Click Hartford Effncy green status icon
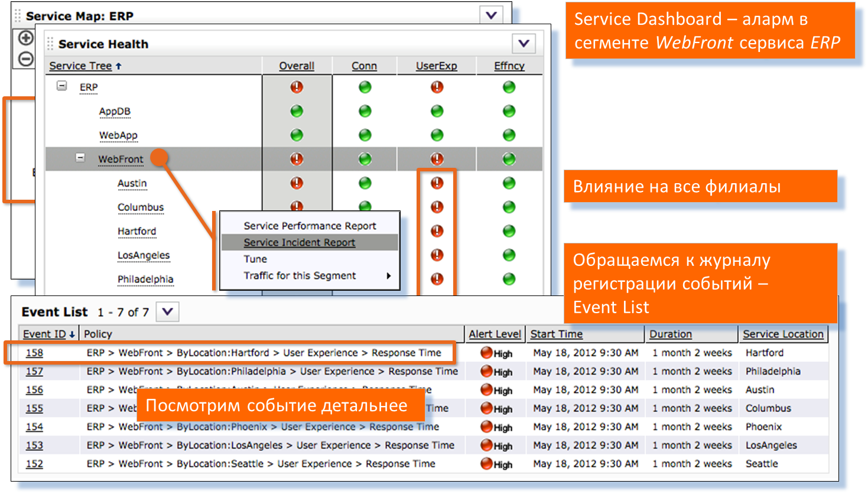 click(x=509, y=231)
